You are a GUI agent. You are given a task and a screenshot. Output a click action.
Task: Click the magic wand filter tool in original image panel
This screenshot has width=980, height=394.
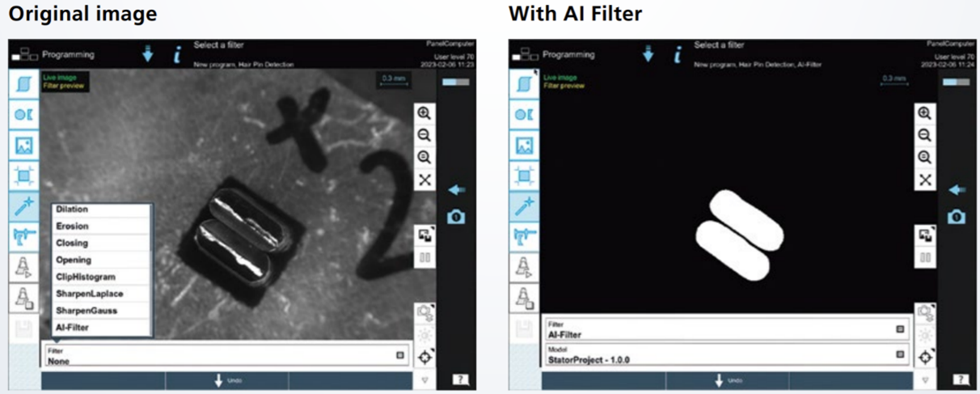point(23,206)
